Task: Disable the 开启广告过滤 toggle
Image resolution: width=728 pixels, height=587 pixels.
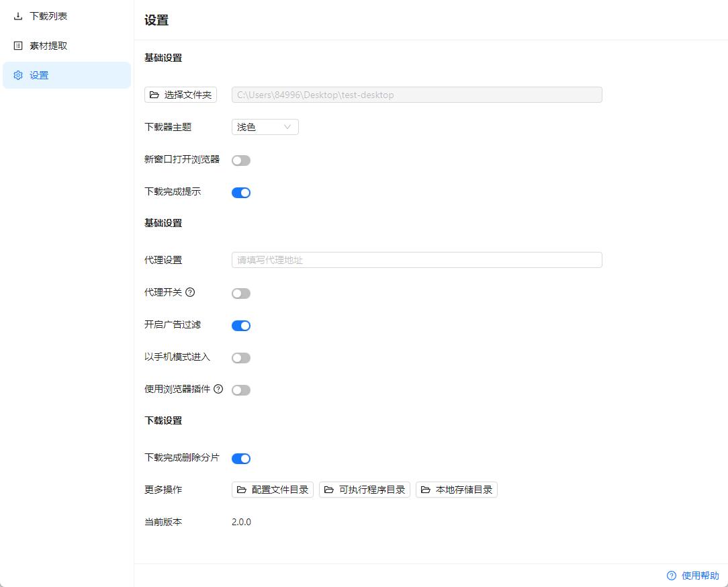Action: pyautogui.click(x=241, y=326)
